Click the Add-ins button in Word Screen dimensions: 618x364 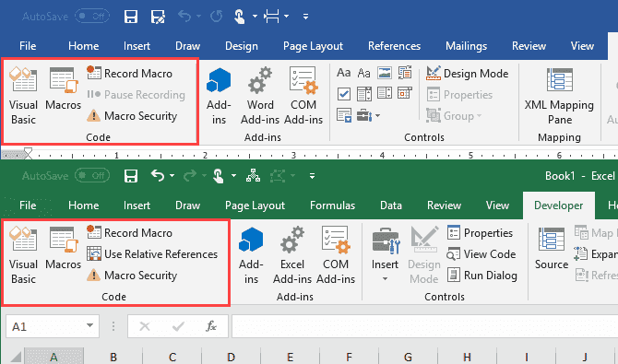(x=219, y=96)
